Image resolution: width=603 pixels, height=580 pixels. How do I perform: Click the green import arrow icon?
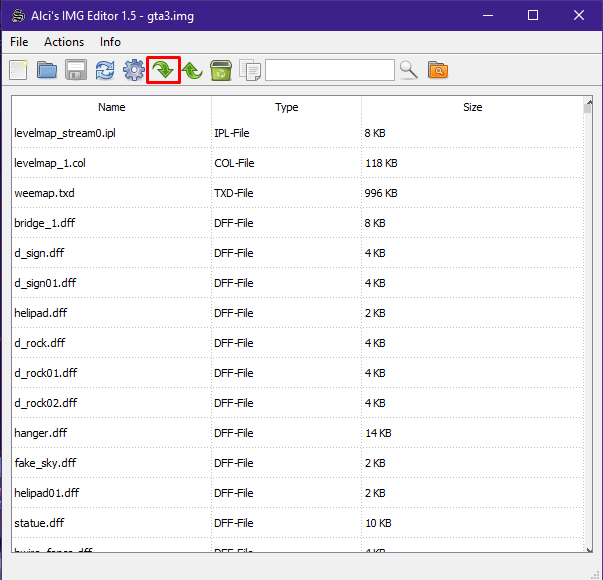[x=163, y=70]
